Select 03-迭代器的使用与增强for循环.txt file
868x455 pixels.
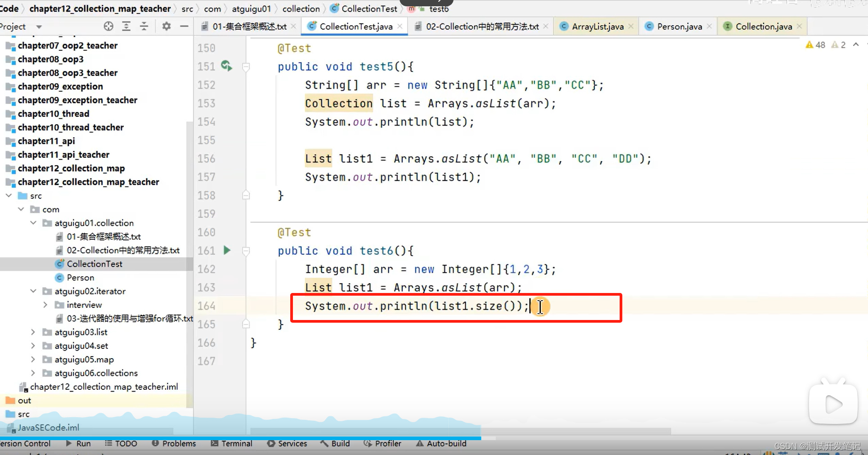(130, 319)
